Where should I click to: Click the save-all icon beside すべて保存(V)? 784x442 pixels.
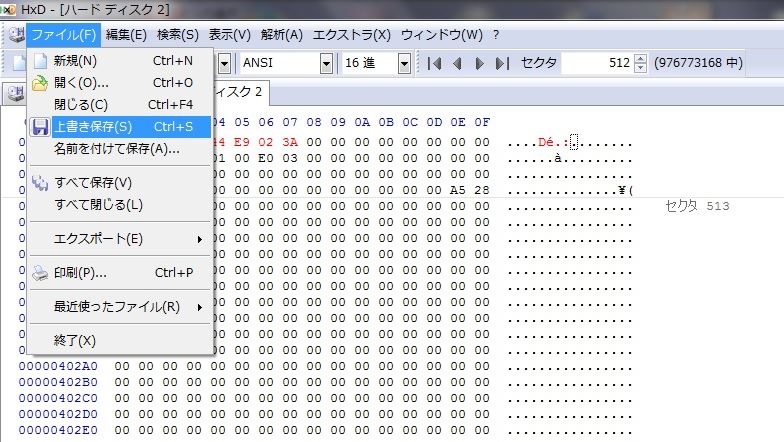[40, 182]
